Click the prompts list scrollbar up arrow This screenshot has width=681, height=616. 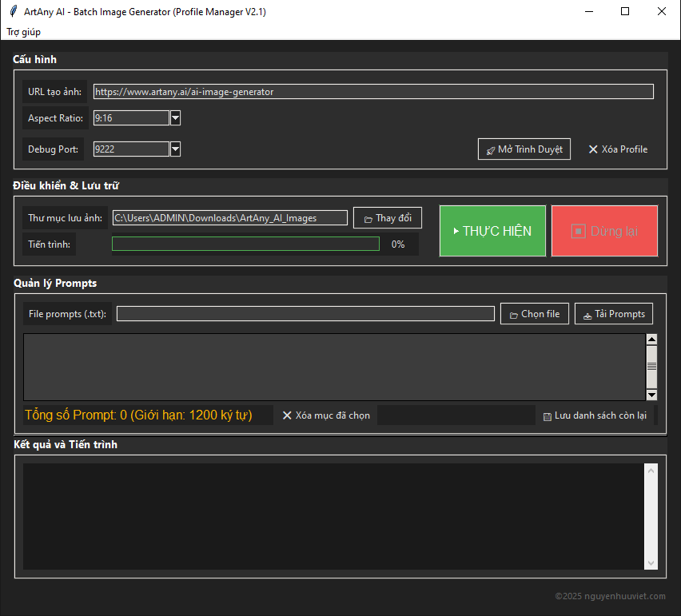coord(651,339)
